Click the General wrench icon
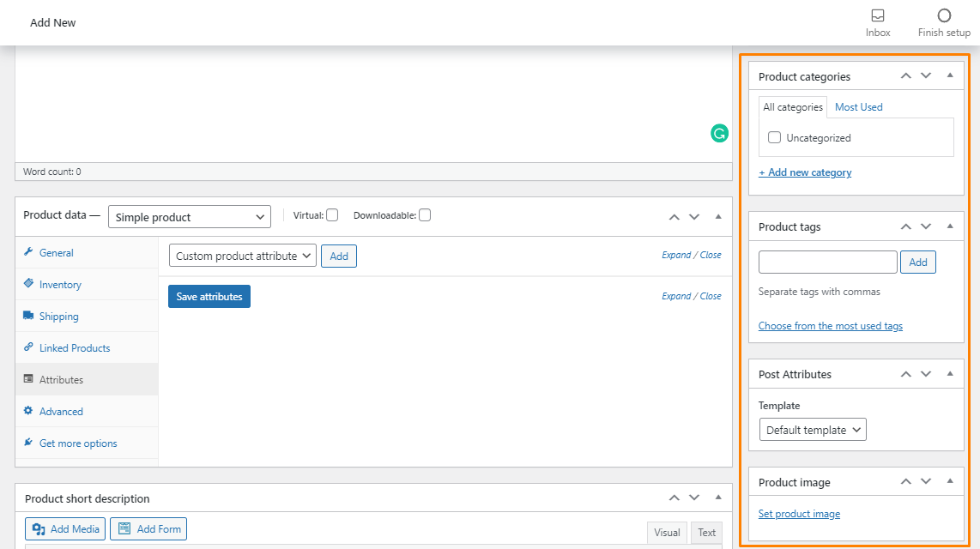The image size is (980, 549). tap(28, 251)
